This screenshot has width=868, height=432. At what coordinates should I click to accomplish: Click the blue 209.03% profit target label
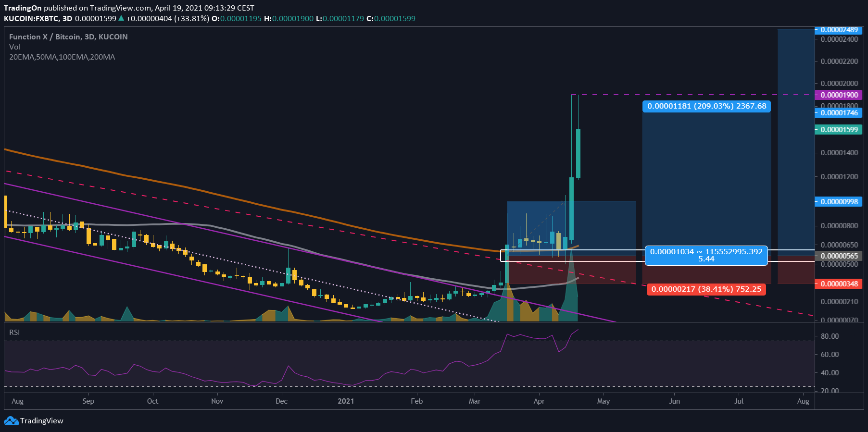pyautogui.click(x=707, y=106)
